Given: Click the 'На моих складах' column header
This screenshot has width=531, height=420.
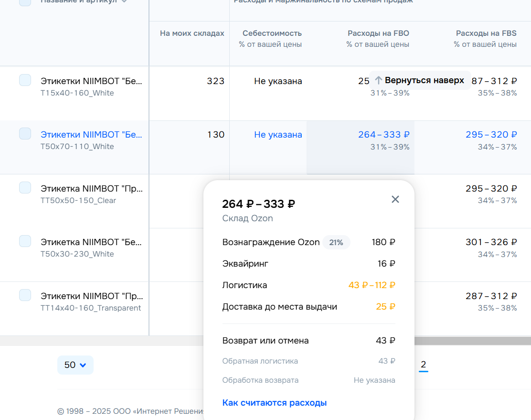Looking at the screenshot, I should click(192, 33).
